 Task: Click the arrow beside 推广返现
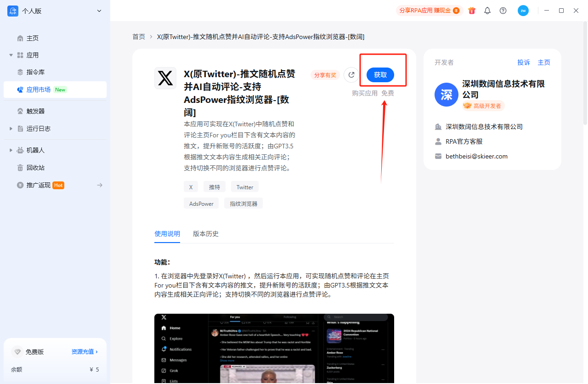[x=100, y=185]
